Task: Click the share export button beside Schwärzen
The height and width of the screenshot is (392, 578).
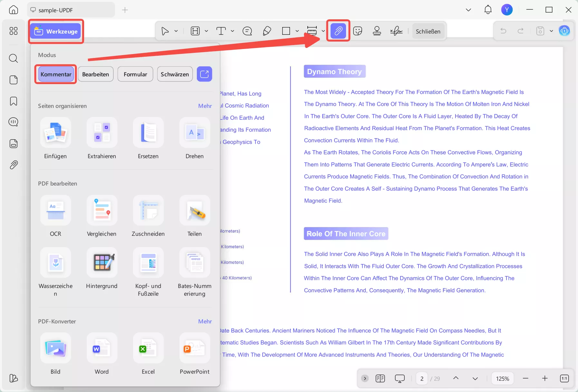Action: 205,74
